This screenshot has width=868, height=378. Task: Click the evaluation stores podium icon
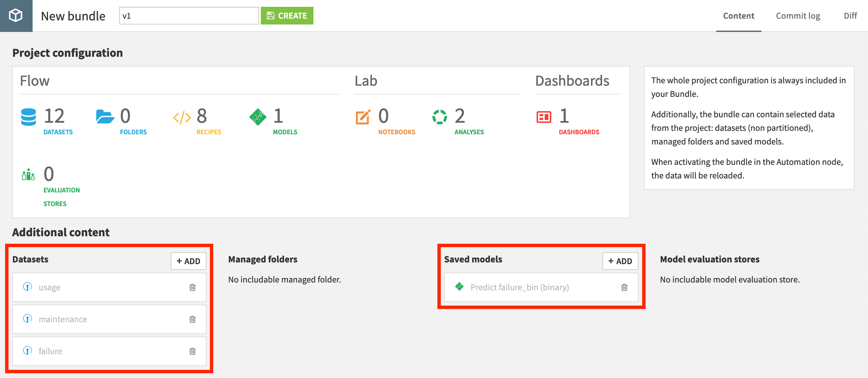click(29, 175)
